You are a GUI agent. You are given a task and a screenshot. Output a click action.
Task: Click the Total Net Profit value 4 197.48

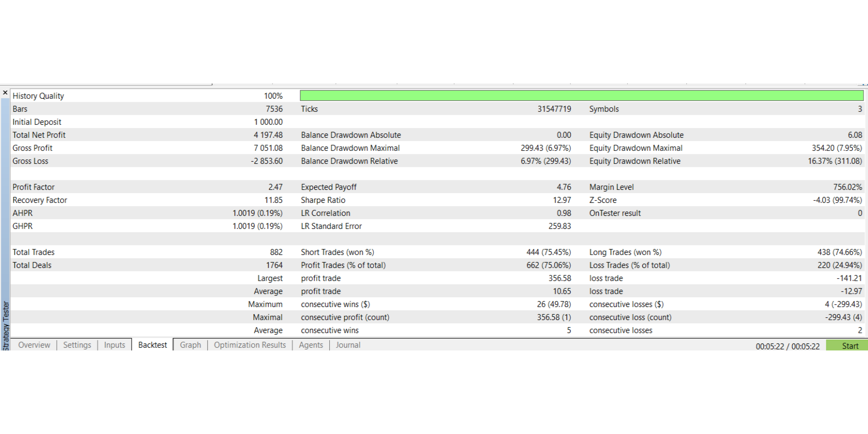269,135
